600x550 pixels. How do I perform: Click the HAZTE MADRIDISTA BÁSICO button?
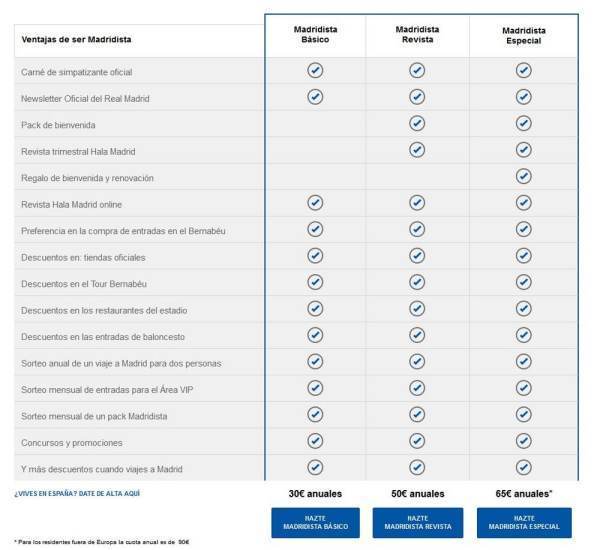tap(315, 523)
